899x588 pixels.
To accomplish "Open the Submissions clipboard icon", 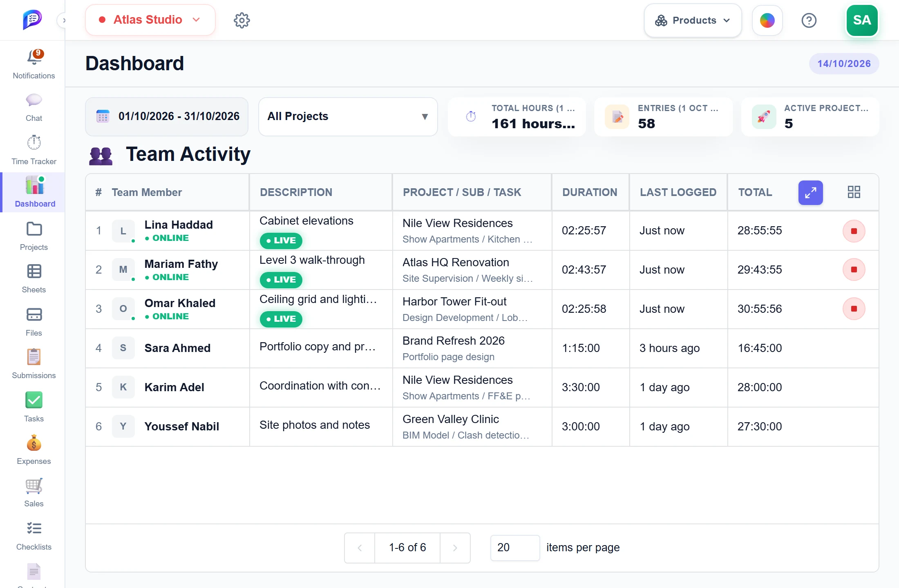I will 34,357.
